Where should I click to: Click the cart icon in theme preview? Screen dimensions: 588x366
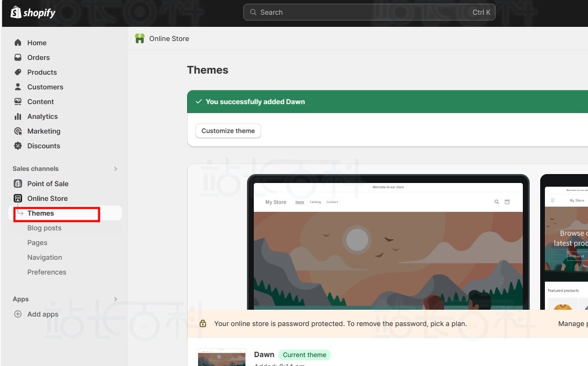pos(507,202)
